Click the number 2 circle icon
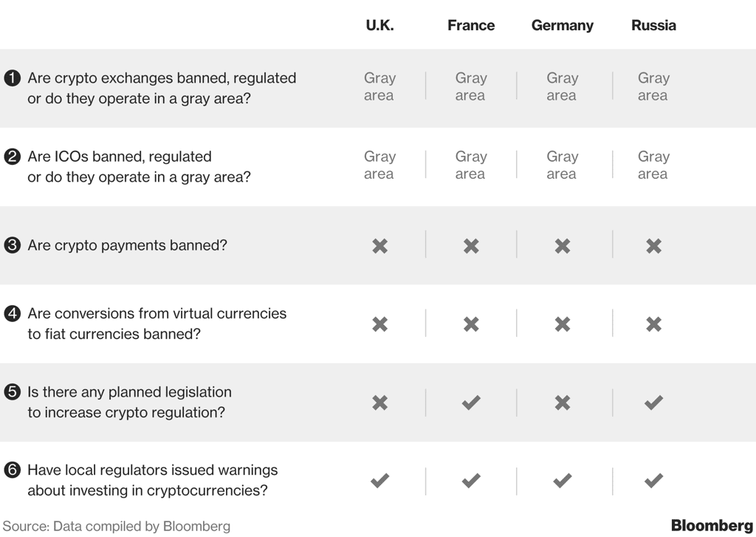This screenshot has width=756, height=537. [x=12, y=157]
